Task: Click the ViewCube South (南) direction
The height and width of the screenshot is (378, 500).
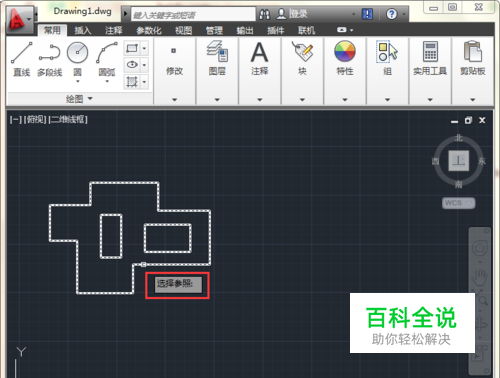Action: tap(459, 184)
